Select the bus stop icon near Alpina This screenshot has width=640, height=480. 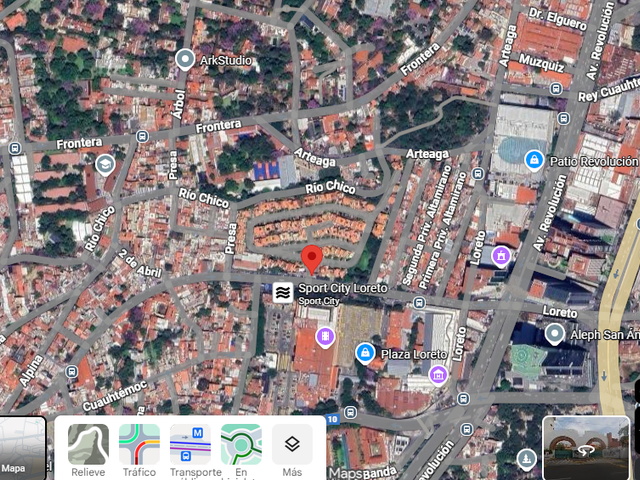click(72, 372)
